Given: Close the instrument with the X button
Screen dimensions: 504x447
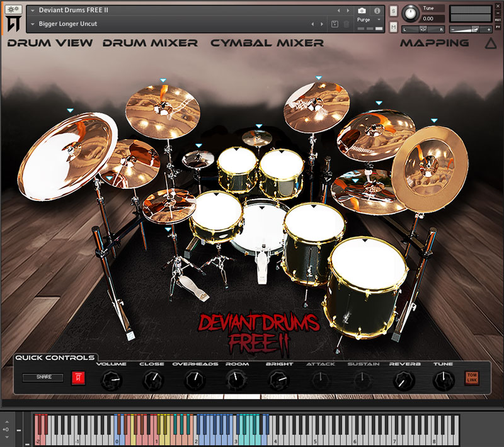Looking at the screenshot, I should [x=498, y=6].
